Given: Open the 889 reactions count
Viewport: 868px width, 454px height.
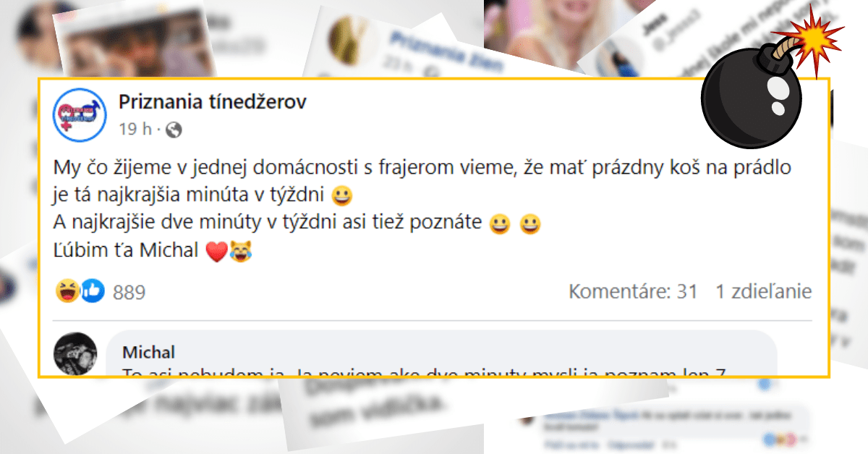Looking at the screenshot, I should pos(129,293).
